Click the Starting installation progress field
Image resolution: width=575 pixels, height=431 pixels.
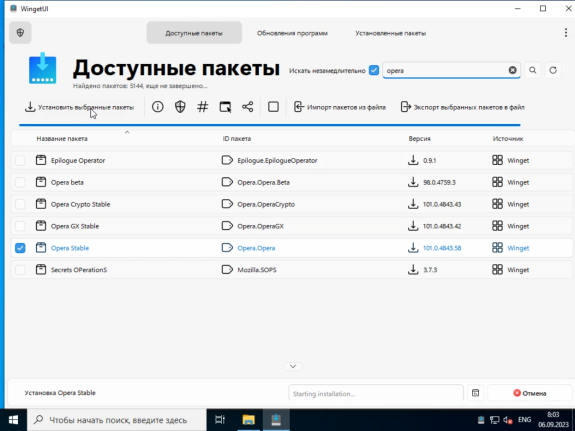[376, 393]
